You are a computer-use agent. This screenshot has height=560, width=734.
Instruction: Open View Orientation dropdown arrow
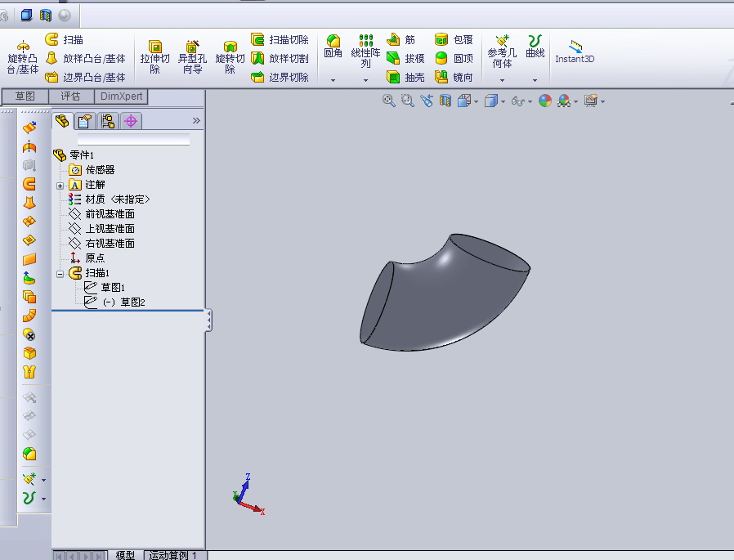[x=476, y=101]
